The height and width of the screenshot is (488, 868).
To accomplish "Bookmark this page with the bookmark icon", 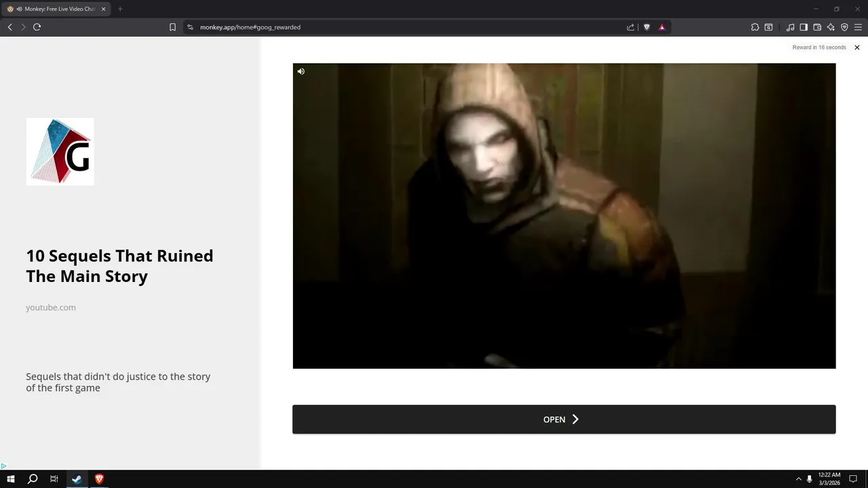I will pos(172,27).
